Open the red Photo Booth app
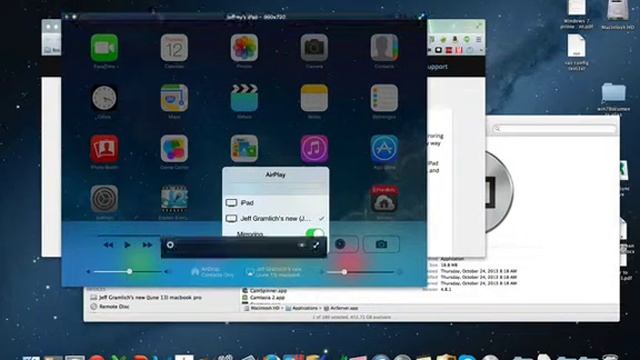 (104, 149)
